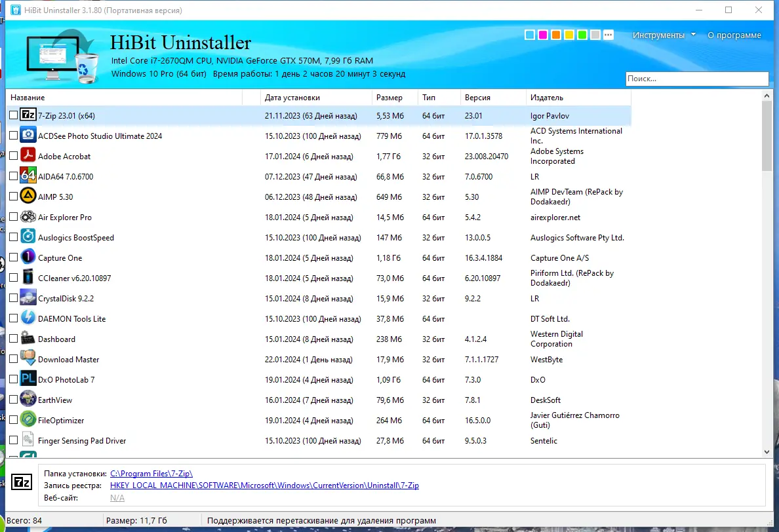Viewport: 779px width, 532px height.
Task: Check the FileOptimizer checkbox
Action: coord(13,420)
